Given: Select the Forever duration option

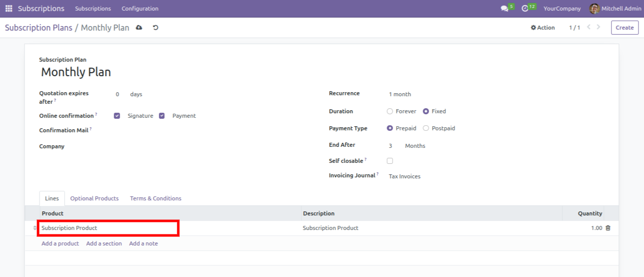Looking at the screenshot, I should tap(390, 111).
